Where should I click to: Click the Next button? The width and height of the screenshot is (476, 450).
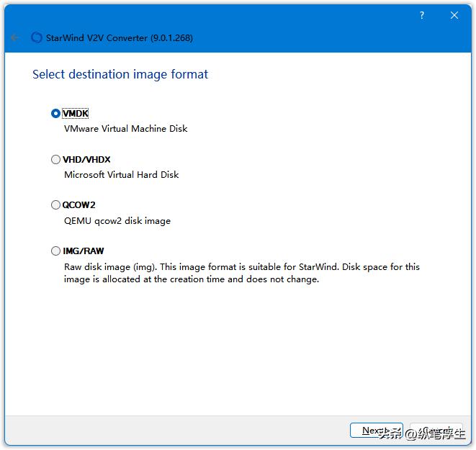point(377,430)
